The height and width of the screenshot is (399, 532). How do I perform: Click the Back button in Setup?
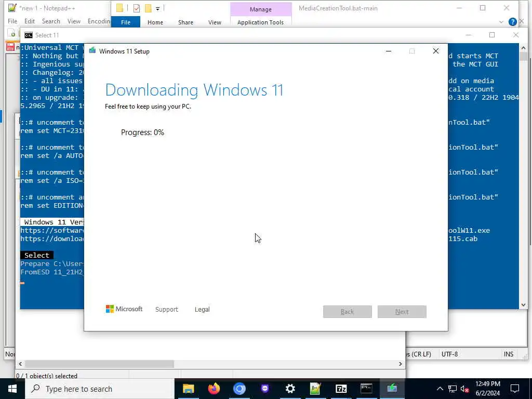(x=348, y=312)
